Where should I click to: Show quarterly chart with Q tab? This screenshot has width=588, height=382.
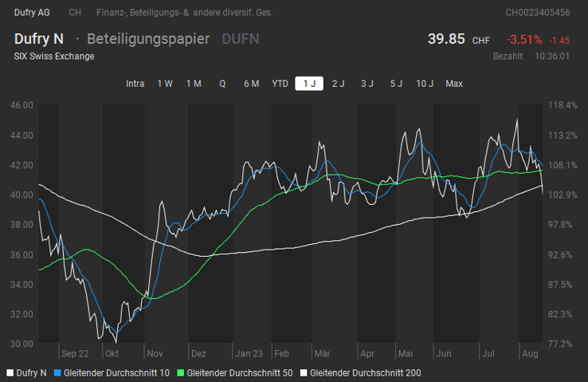click(x=222, y=84)
